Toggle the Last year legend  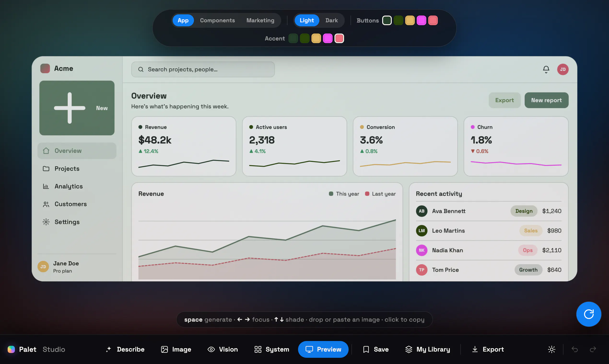pyautogui.click(x=380, y=194)
